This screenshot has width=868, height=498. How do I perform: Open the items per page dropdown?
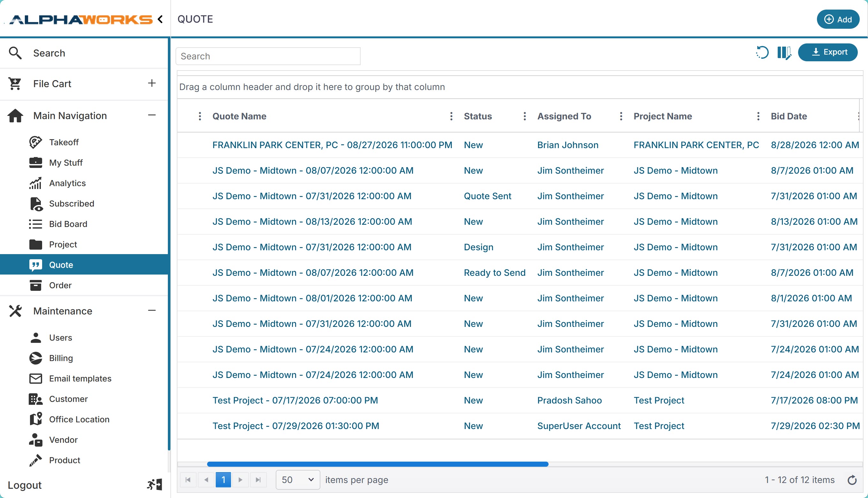[x=298, y=480]
